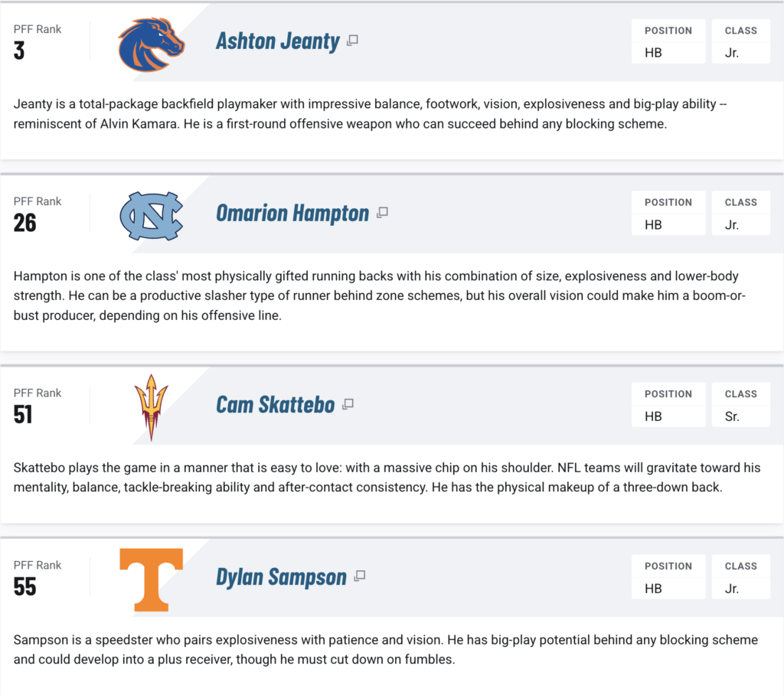Click the Tennessee orange T logo
Viewport: 784px width, 695px height.
(x=152, y=580)
